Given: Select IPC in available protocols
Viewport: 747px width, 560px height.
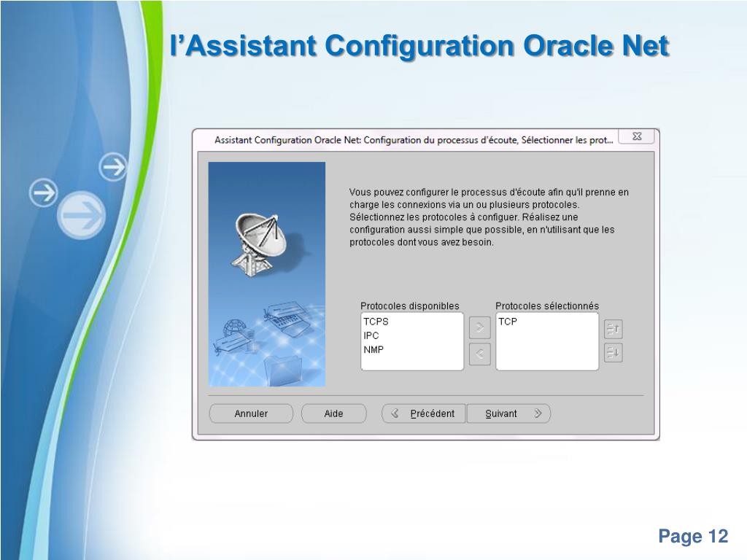Looking at the screenshot, I should pyautogui.click(x=371, y=335).
